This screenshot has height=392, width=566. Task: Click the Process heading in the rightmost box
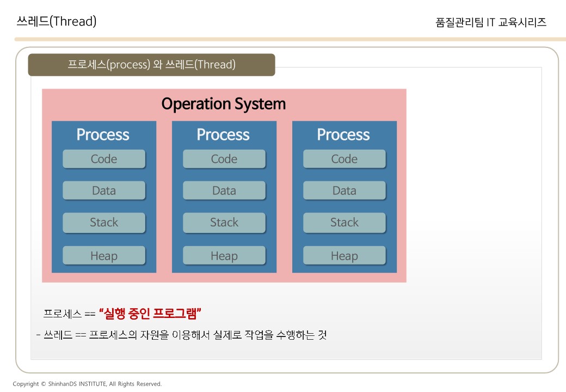click(x=343, y=134)
